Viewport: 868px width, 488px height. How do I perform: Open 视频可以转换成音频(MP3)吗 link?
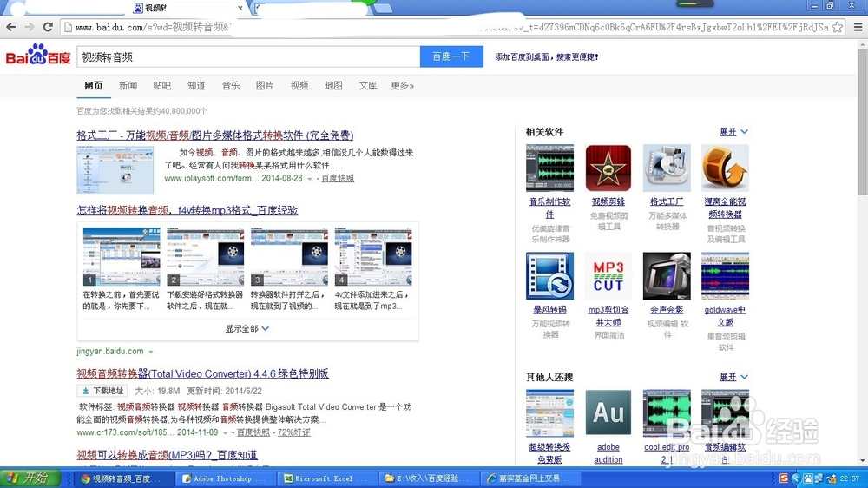(x=167, y=455)
